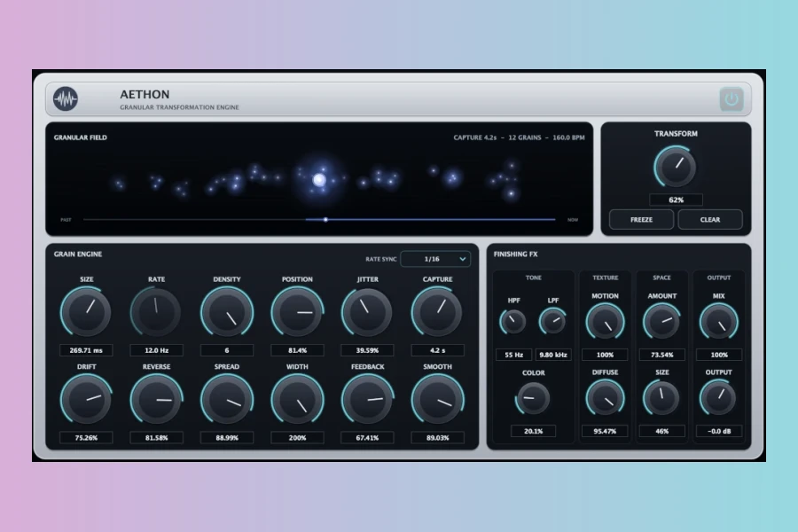The height and width of the screenshot is (532, 798).
Task: Click the 46% space size value field
Action: [x=661, y=431]
